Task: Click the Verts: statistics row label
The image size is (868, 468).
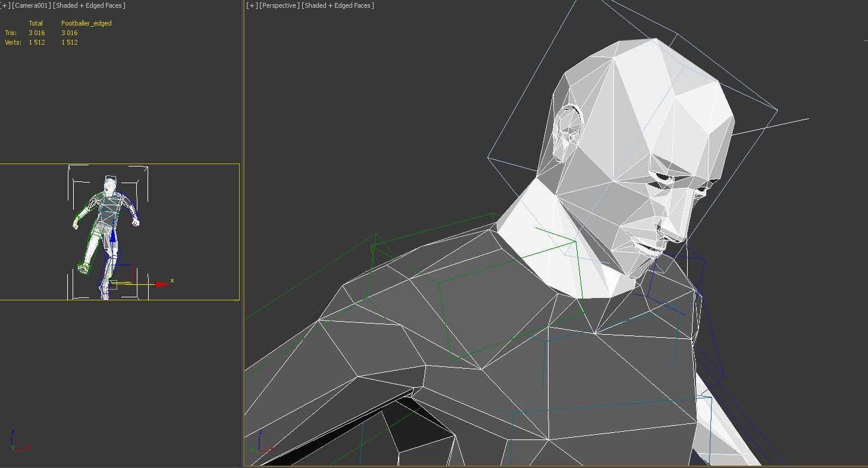Action: pos(13,42)
